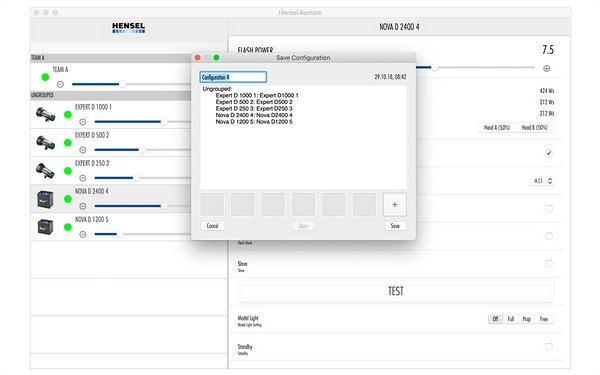The image size is (600, 375).
Task: Select the empty slot next to the plus button
Action: pyautogui.click(x=364, y=204)
